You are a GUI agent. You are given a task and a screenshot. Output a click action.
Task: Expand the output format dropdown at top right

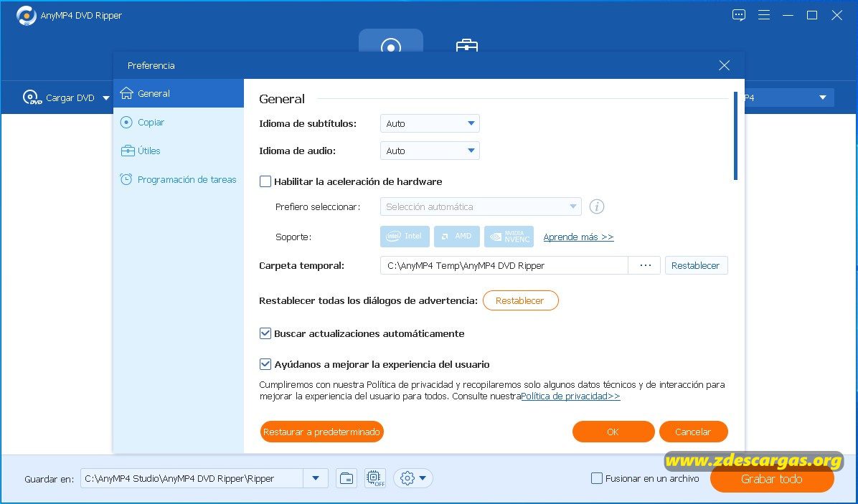tap(822, 98)
